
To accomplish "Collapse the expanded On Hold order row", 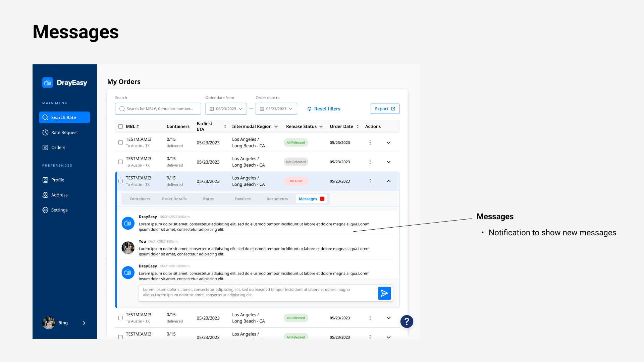I will [x=388, y=181].
